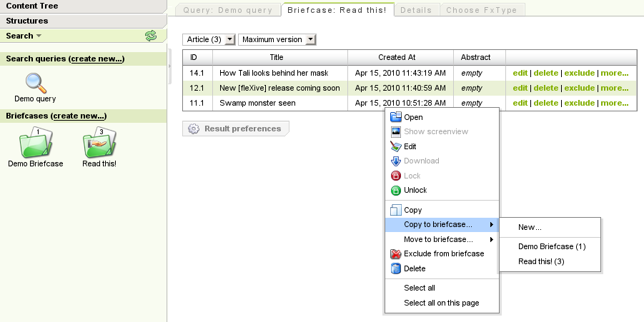Viewport: 644px width, 322px height.
Task: Click exclude link for row 11.1
Action: pos(579,103)
